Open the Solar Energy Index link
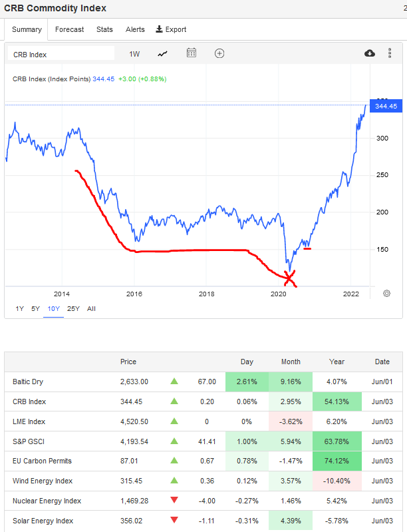Viewport: 407px width, 532px height. pyautogui.click(x=43, y=521)
